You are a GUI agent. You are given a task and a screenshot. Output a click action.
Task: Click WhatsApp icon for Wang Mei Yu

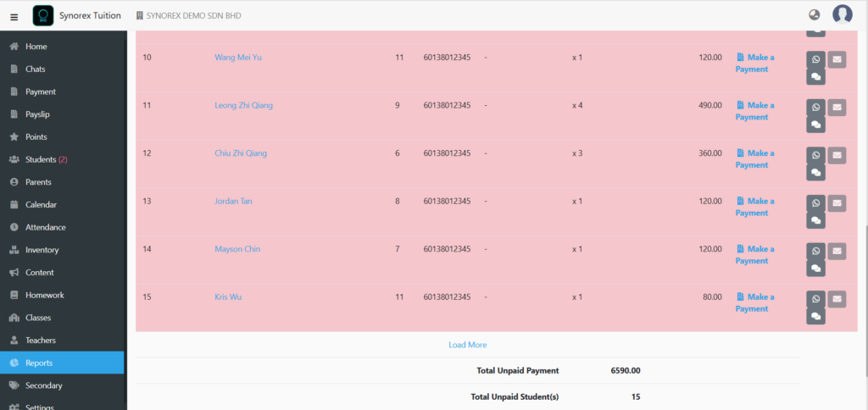point(816,60)
